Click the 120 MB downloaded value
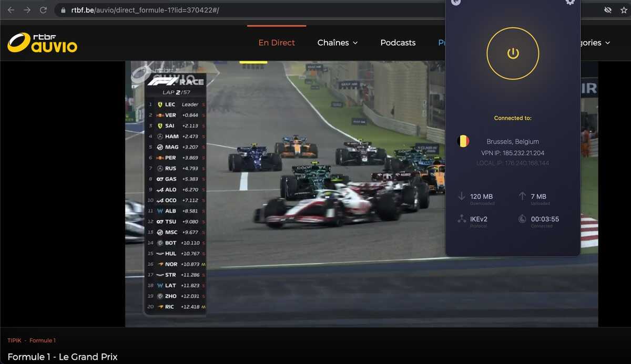The height and width of the screenshot is (364, 631). [482, 196]
